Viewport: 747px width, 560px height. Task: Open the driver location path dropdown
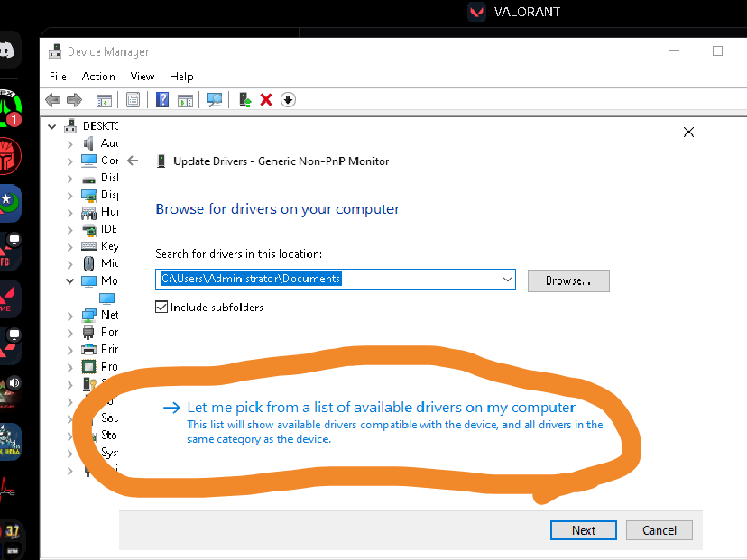pos(507,280)
